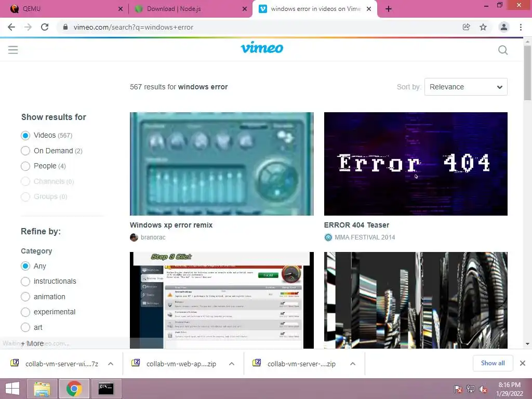Expand options for collab-vm-web-ap....zip download
Image resolution: width=532 pixels, height=399 pixels.
(x=232, y=364)
